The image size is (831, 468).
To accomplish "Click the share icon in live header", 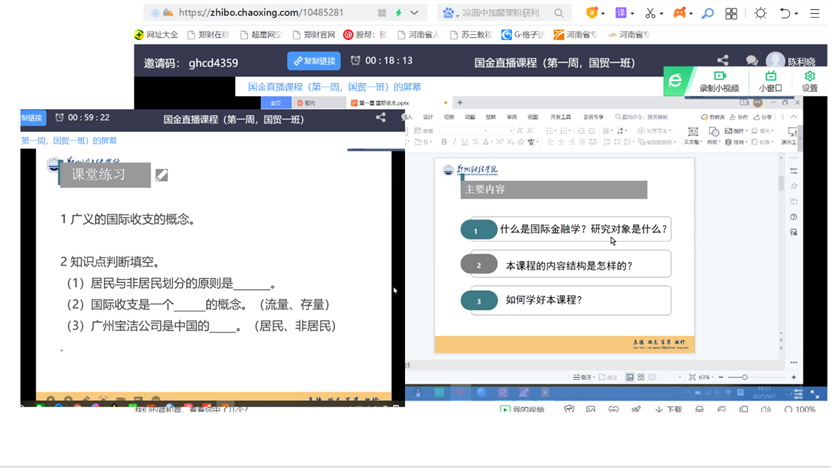I will pos(723,61).
